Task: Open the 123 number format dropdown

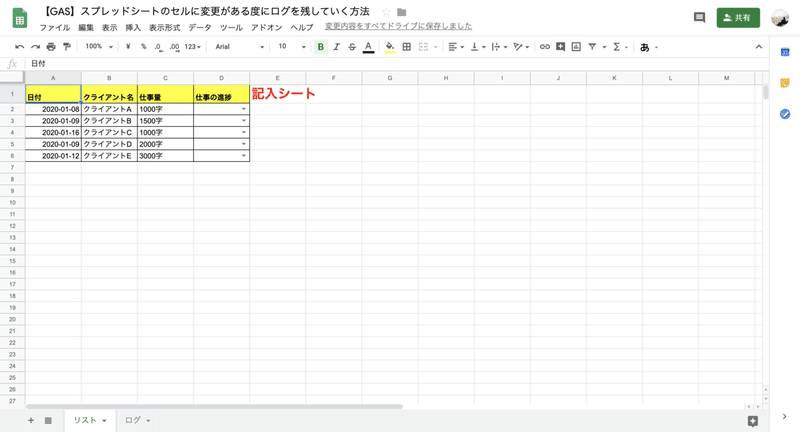Action: coord(192,47)
